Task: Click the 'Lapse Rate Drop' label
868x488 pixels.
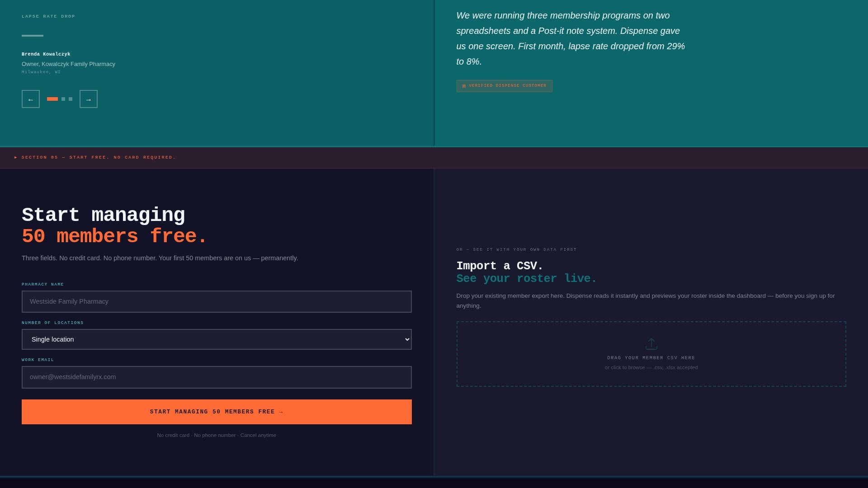Action: click(48, 16)
